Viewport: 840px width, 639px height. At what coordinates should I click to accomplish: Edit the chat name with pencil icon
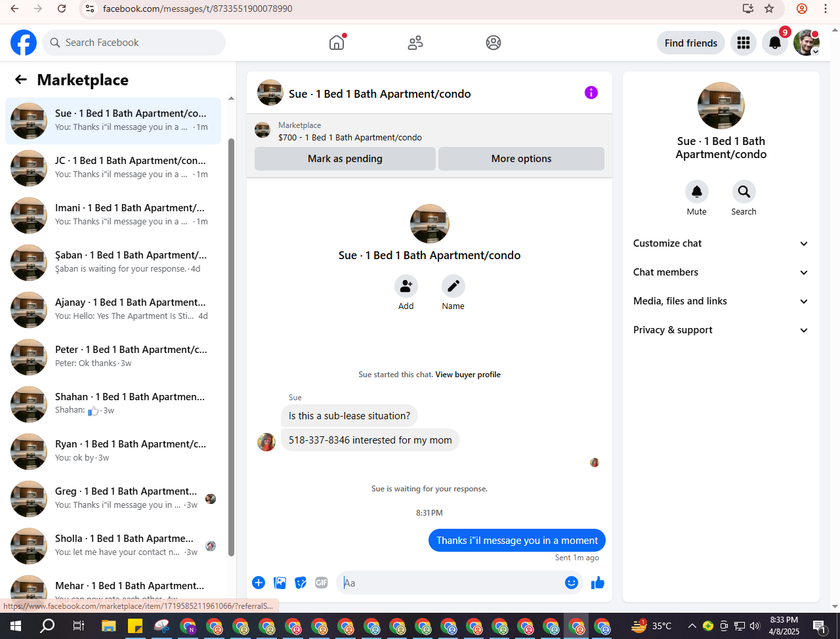pos(453,286)
